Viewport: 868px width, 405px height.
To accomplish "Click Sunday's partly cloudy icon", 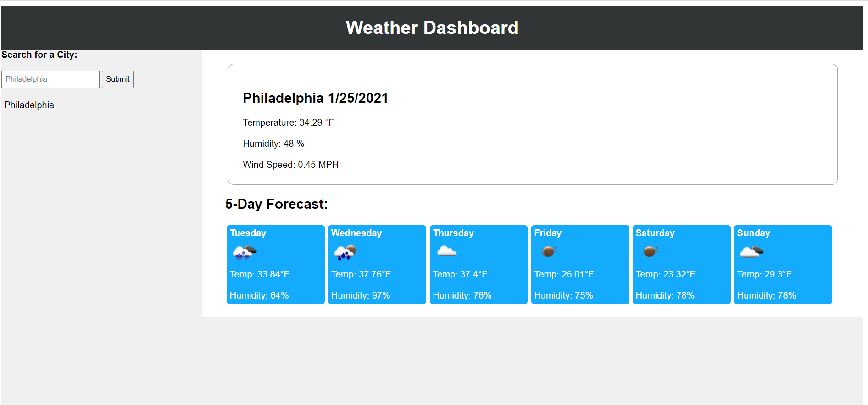I will 752,251.
